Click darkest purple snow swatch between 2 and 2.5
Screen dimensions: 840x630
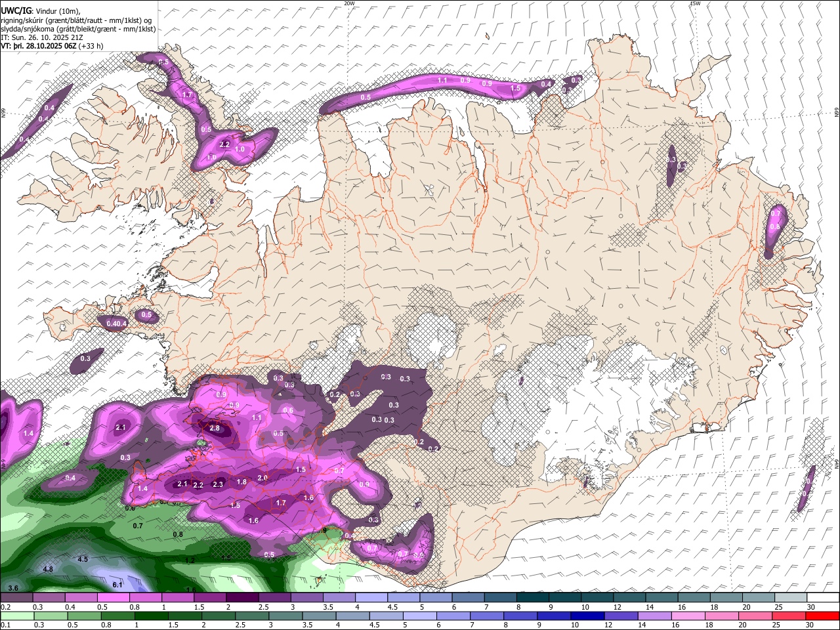click(242, 598)
